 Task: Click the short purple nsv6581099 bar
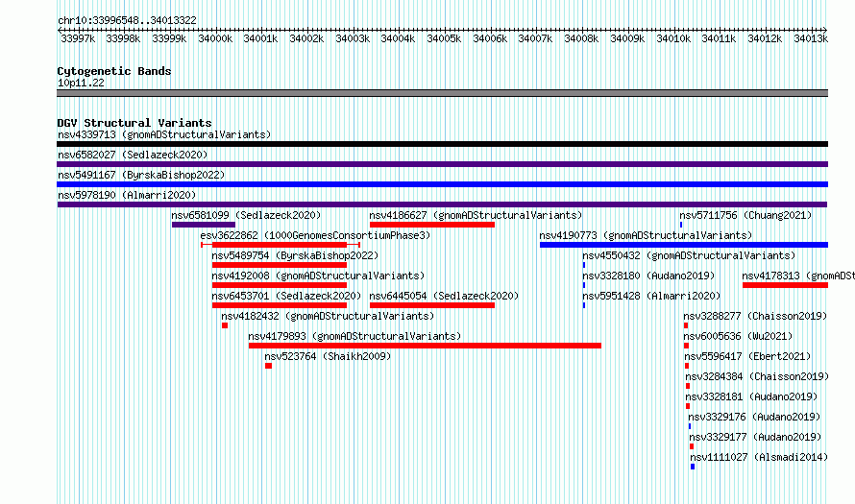204,225
